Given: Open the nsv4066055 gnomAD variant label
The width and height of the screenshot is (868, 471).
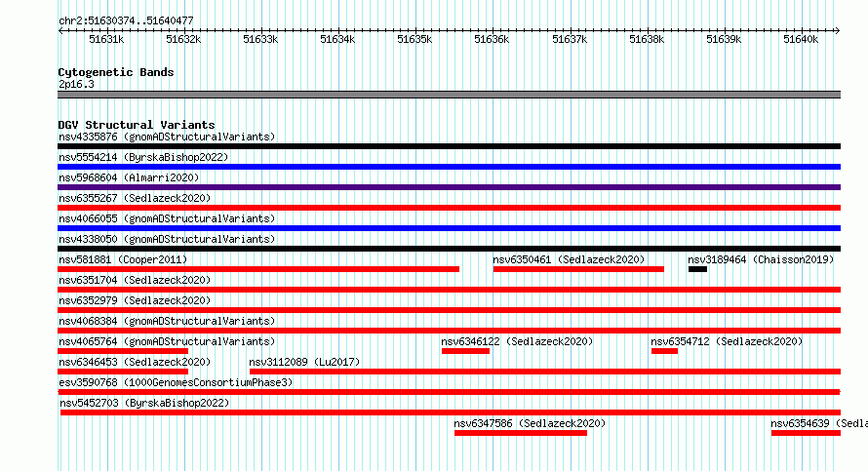Looking at the screenshot, I should pyautogui.click(x=167, y=218).
